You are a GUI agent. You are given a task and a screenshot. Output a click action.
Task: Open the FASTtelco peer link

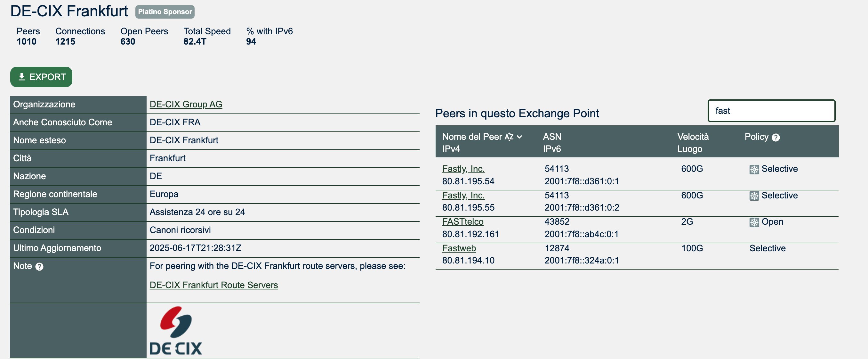[462, 221]
